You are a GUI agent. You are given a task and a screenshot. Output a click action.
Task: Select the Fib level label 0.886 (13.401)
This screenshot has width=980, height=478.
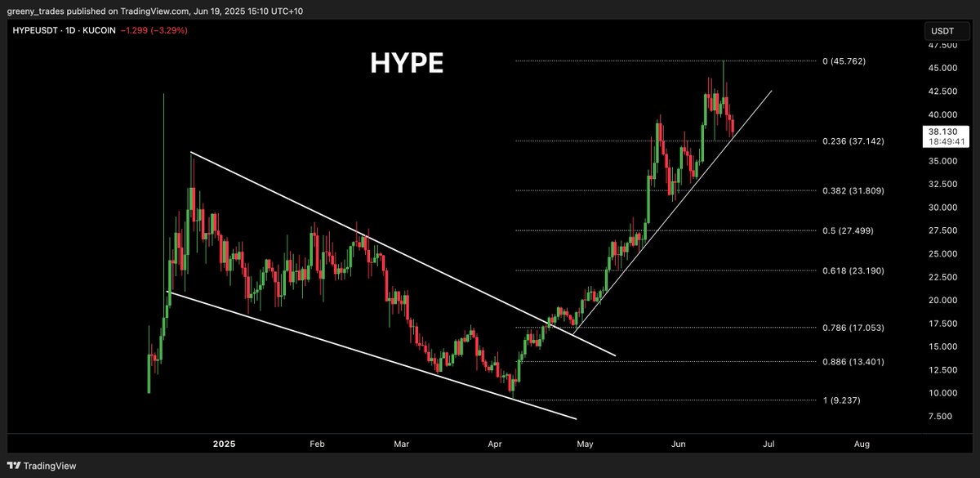853,361
